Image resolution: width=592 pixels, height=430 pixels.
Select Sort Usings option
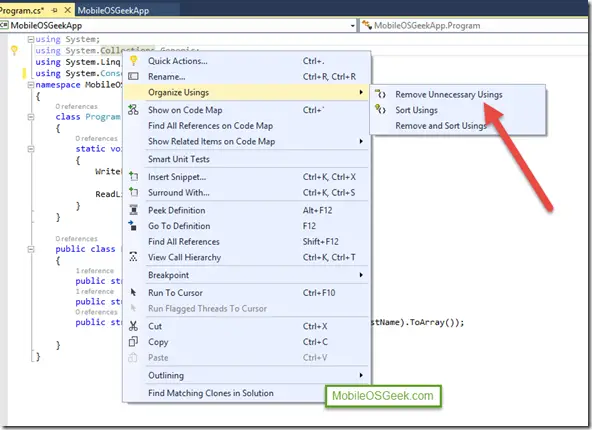tap(458, 110)
